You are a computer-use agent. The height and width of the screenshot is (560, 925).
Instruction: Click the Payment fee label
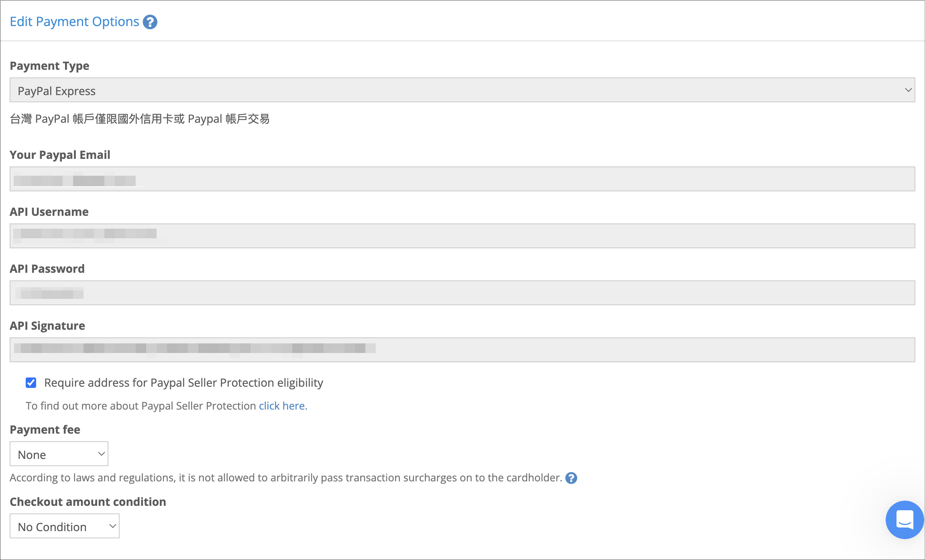45,429
